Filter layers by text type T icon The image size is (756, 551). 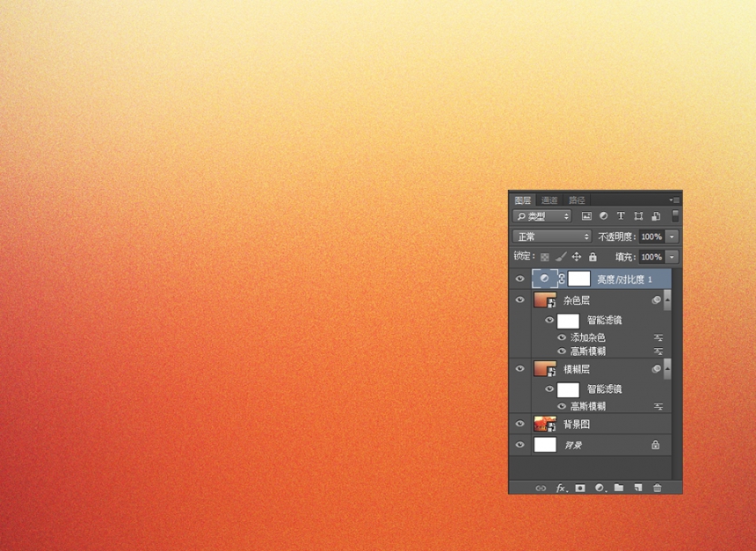click(x=621, y=216)
